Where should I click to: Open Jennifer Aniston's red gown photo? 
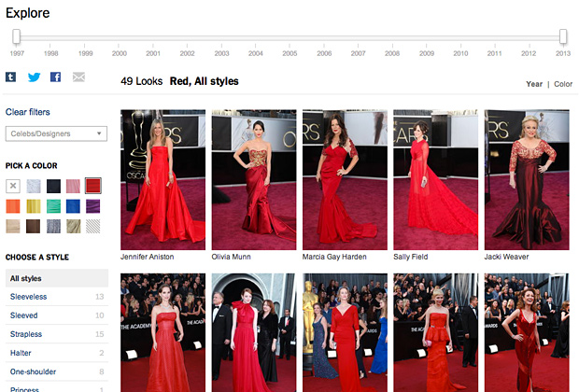pyautogui.click(x=162, y=180)
